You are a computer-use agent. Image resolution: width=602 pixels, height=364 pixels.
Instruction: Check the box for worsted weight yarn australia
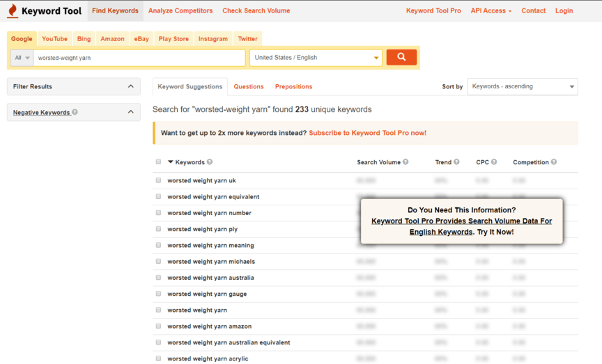click(158, 277)
